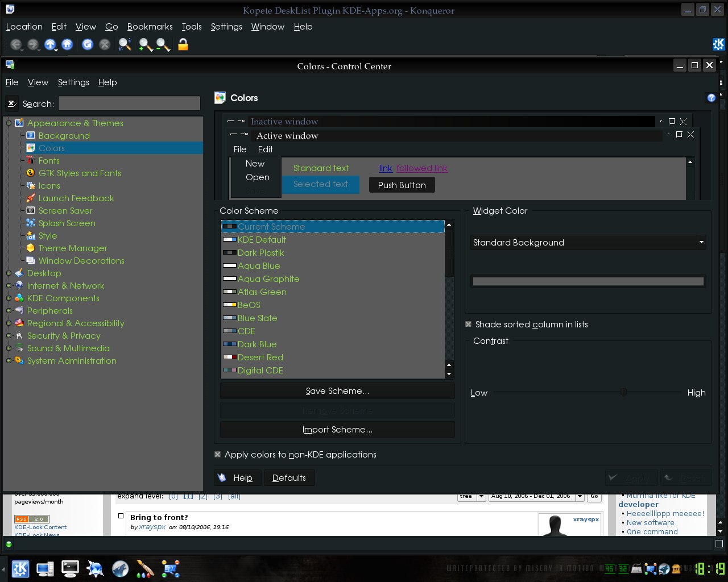728x582 pixels.
Task: Expand Sound & Multimedia branch
Action: (x=9, y=348)
